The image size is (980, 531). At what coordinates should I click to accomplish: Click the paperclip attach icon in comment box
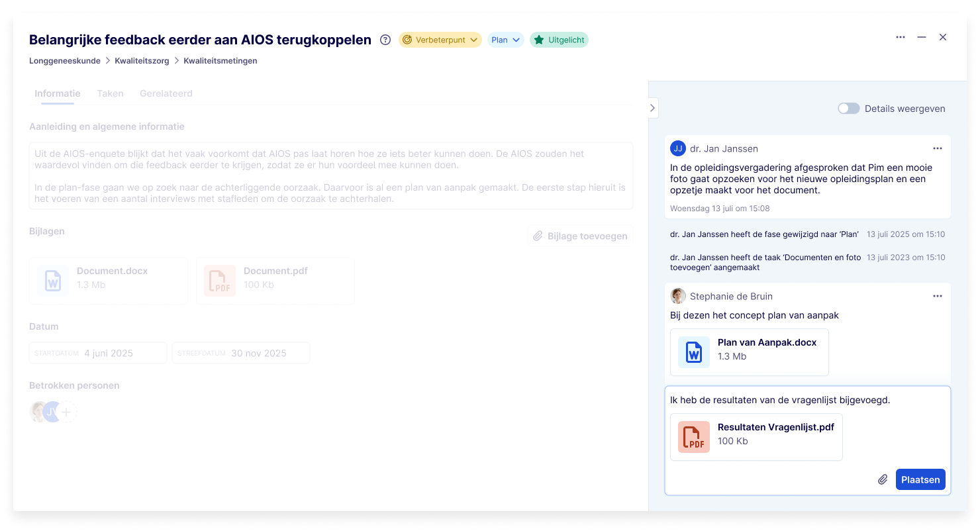click(x=883, y=480)
